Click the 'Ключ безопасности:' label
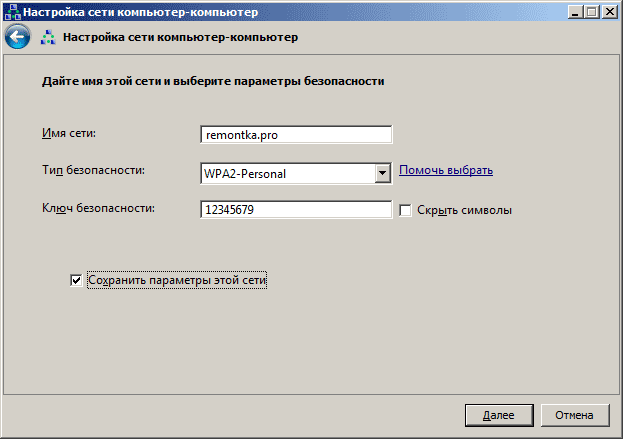The width and height of the screenshot is (623, 439). coord(98,208)
